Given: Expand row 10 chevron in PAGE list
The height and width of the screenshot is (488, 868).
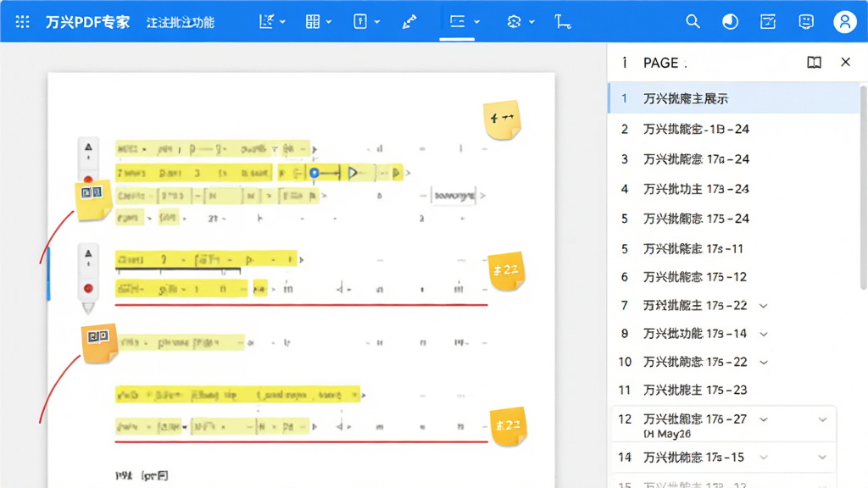Looking at the screenshot, I should coord(764,363).
